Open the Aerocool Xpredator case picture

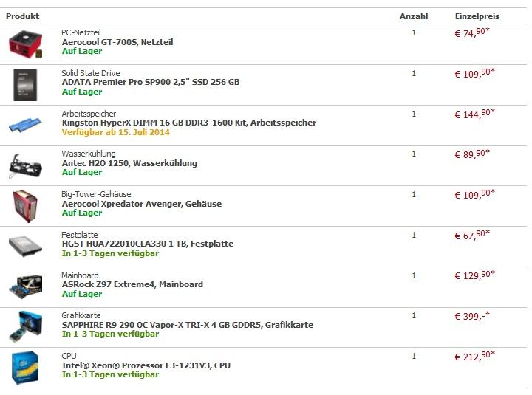pos(26,205)
